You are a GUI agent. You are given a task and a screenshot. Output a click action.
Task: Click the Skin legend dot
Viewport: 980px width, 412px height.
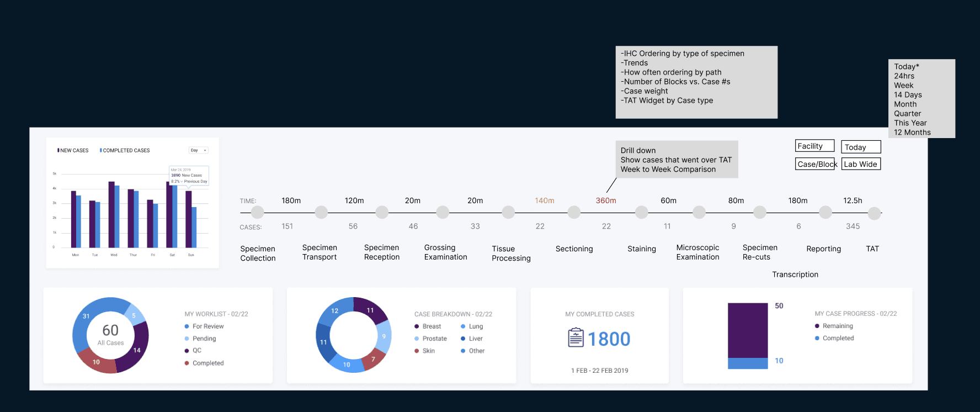[x=417, y=351]
